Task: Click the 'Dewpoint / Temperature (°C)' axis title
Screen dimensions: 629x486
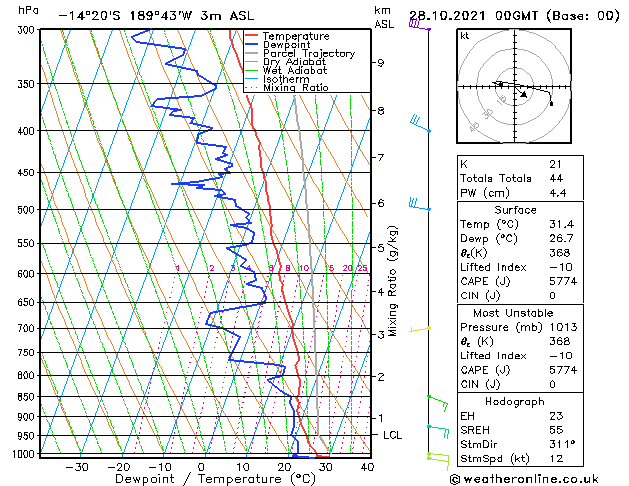Action: click(x=216, y=479)
